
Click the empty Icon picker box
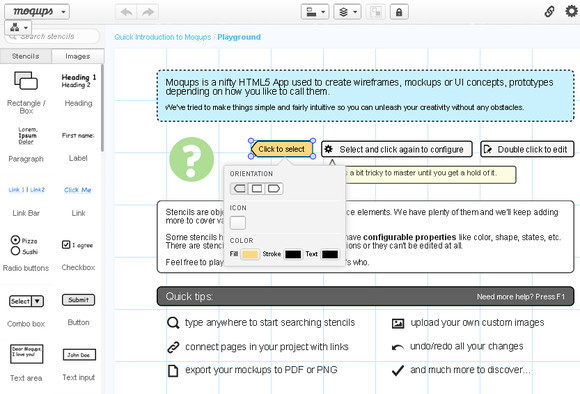[237, 222]
